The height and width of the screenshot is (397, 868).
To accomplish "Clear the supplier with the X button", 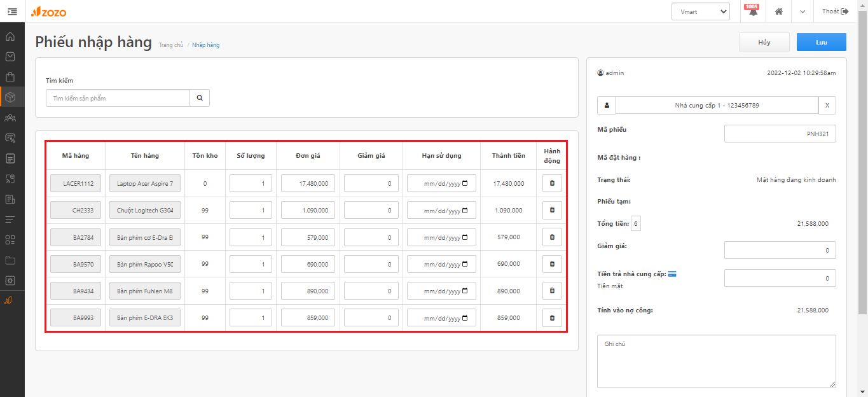I will tap(827, 105).
